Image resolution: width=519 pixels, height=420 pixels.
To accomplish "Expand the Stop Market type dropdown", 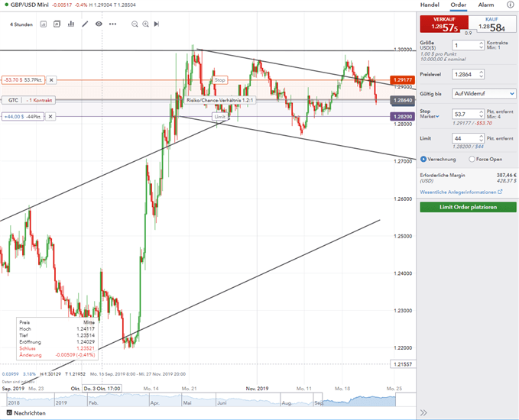I will [430, 116].
